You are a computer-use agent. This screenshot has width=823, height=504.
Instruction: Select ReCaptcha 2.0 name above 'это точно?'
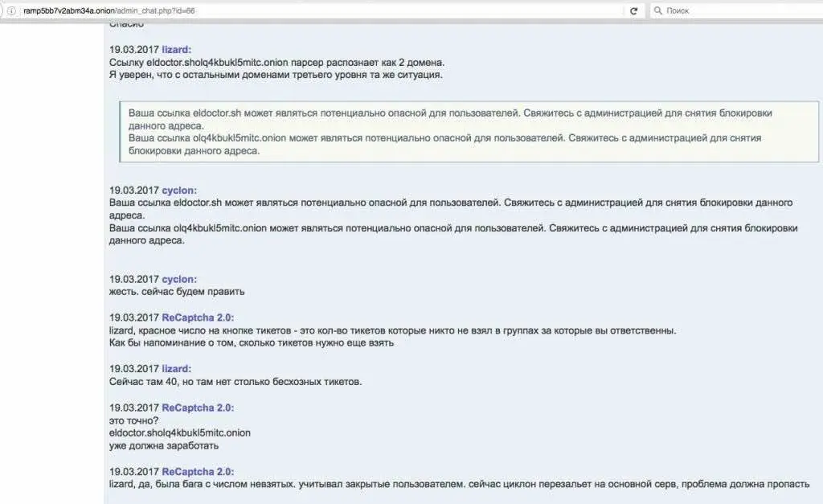pyautogui.click(x=198, y=408)
